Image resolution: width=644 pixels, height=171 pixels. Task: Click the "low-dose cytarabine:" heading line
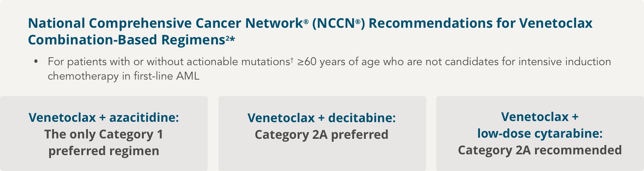540,134
